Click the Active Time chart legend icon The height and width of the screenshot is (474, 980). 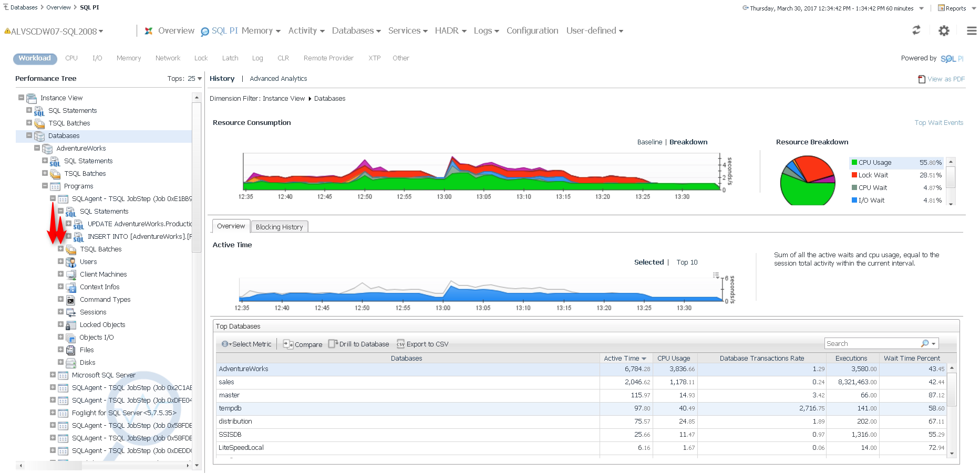pyautogui.click(x=716, y=275)
